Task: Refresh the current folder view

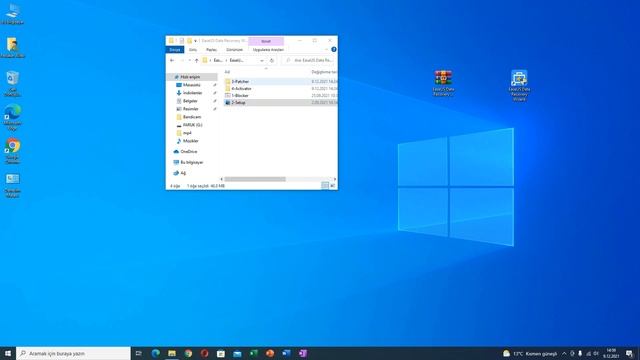Action: tap(271, 60)
